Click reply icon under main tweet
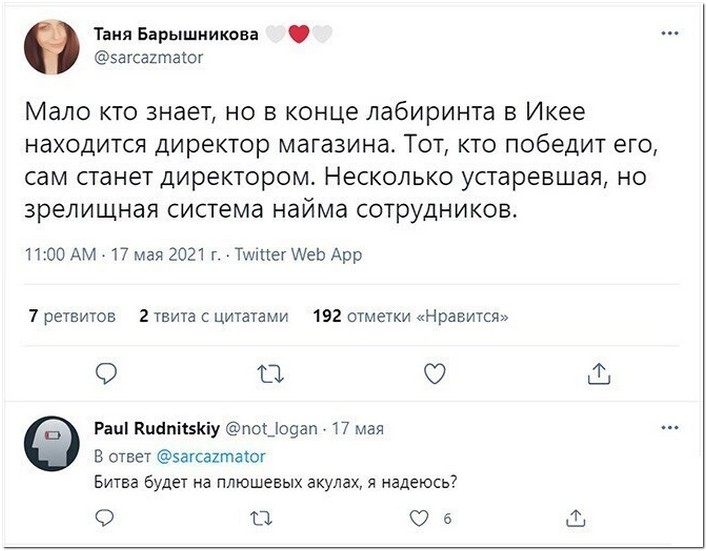This screenshot has width=707, height=551. pyautogui.click(x=106, y=374)
